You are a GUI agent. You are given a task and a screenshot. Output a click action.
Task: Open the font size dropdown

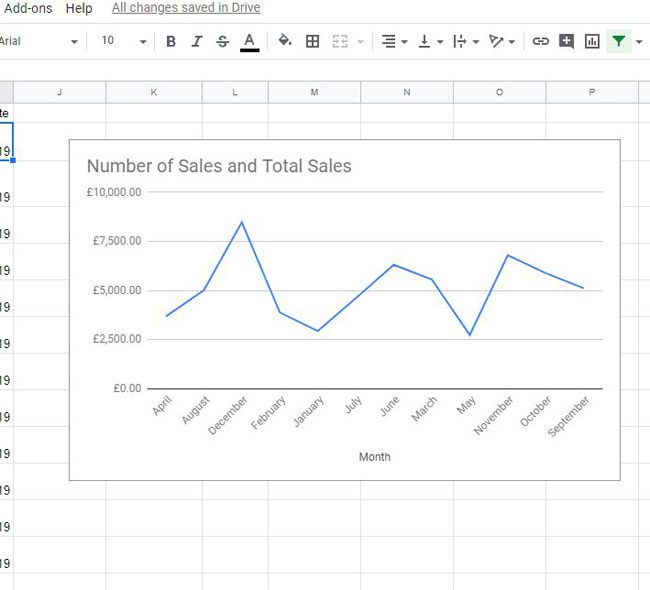coord(124,41)
